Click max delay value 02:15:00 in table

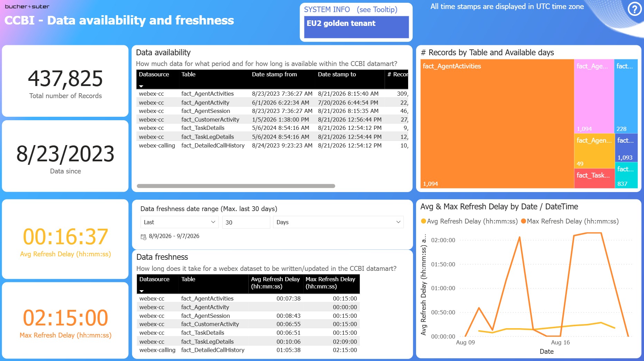point(345,350)
